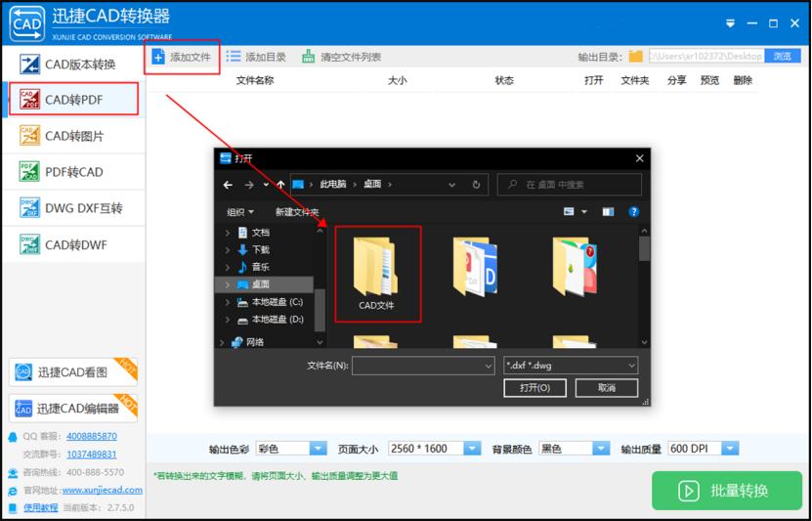Open the QQ客服 4008885870 link
The width and height of the screenshot is (812, 521).
tap(92, 436)
